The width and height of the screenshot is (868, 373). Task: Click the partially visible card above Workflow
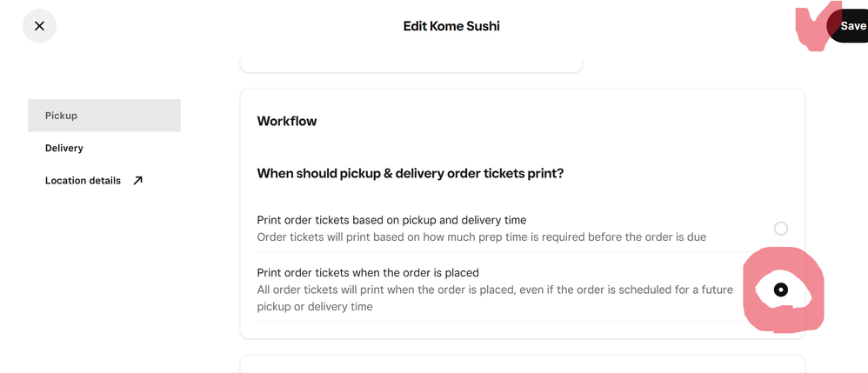[411, 64]
